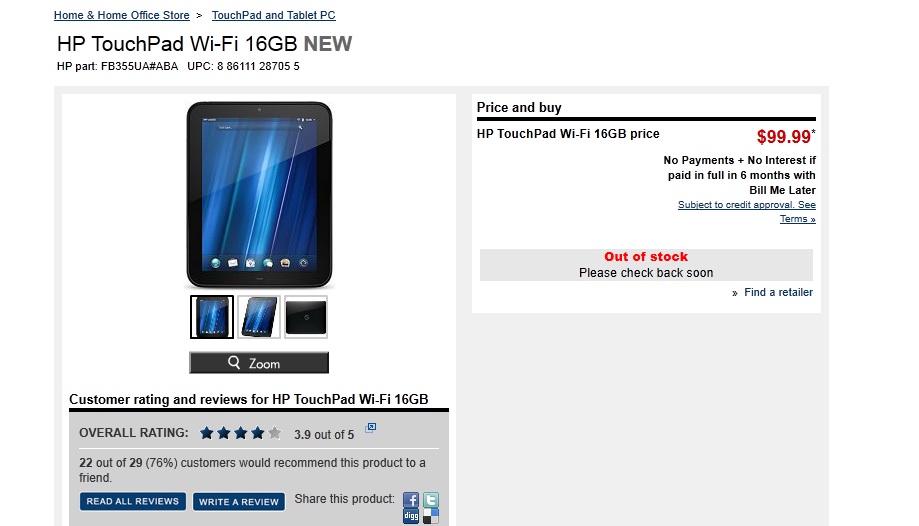
Task: Open the Home & Home Office Store breadcrumb
Action: coord(122,15)
